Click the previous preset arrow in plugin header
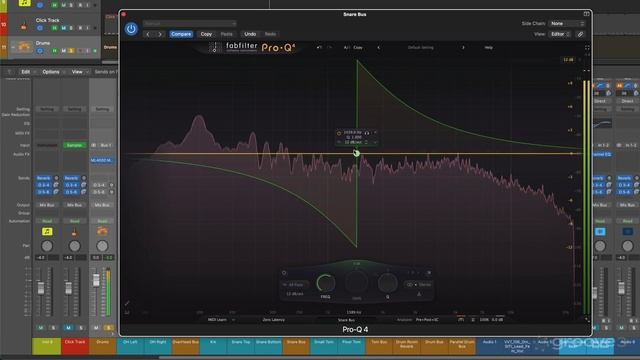The height and width of the screenshot is (360, 640). [x=148, y=34]
